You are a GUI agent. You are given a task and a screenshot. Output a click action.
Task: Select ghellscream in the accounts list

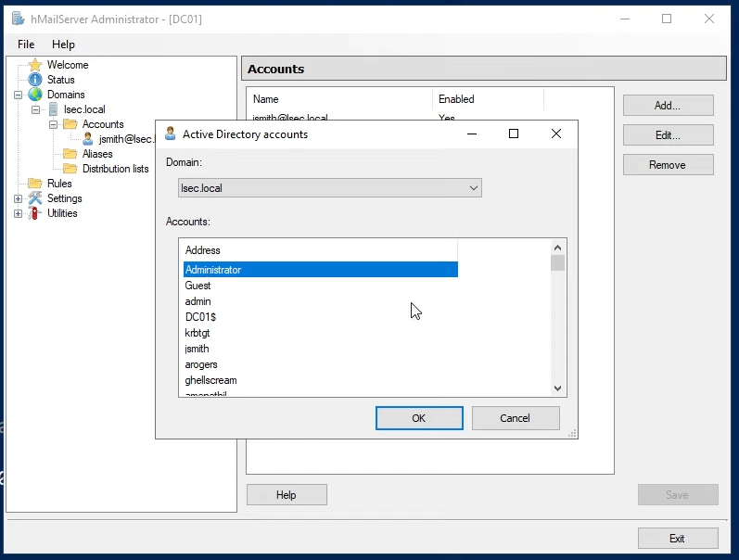(x=321, y=380)
